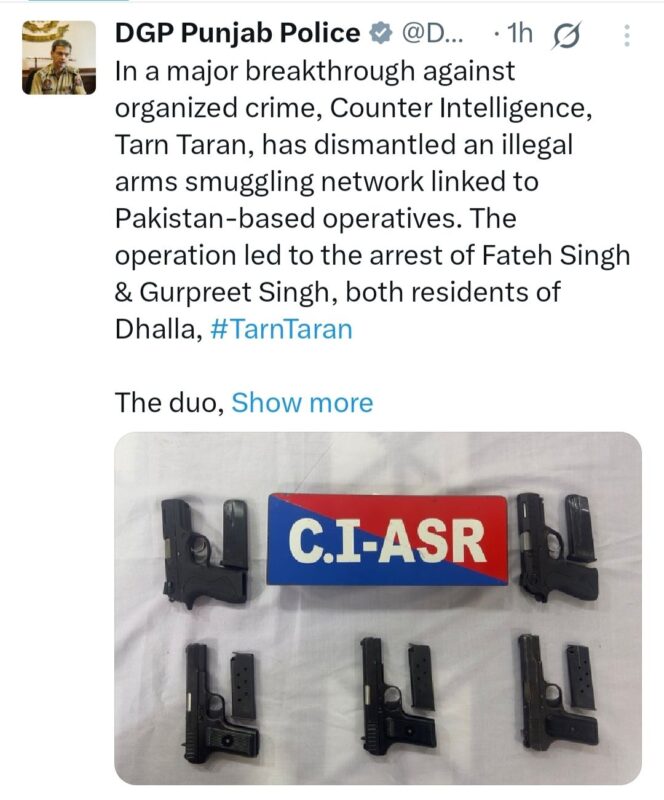This screenshot has width=664, height=800.
Task: Open the DGP Punjab Police display name
Action: [237, 33]
